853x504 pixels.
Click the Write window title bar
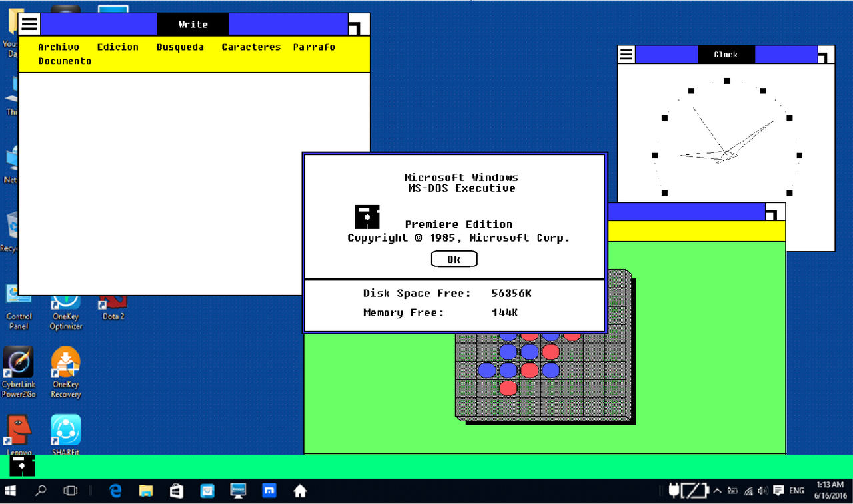click(x=193, y=24)
